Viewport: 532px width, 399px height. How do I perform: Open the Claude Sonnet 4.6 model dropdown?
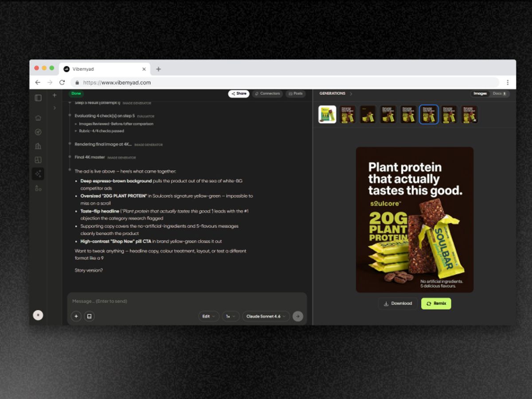(266, 316)
